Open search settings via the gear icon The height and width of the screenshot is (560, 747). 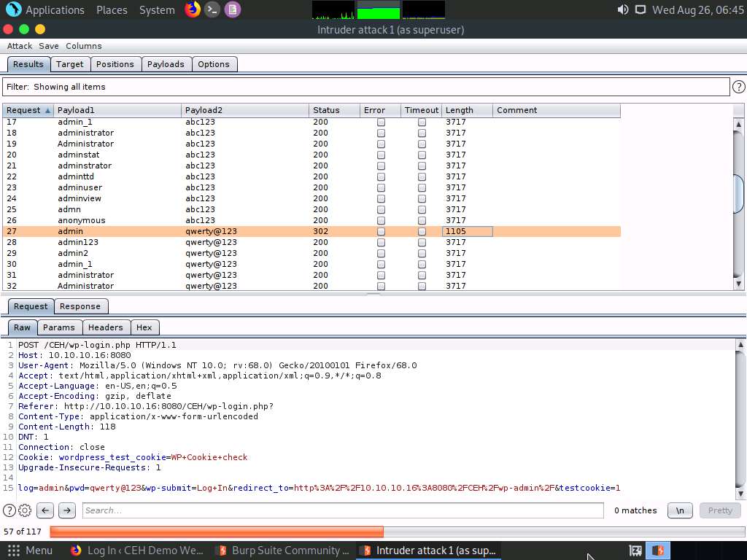(24, 510)
